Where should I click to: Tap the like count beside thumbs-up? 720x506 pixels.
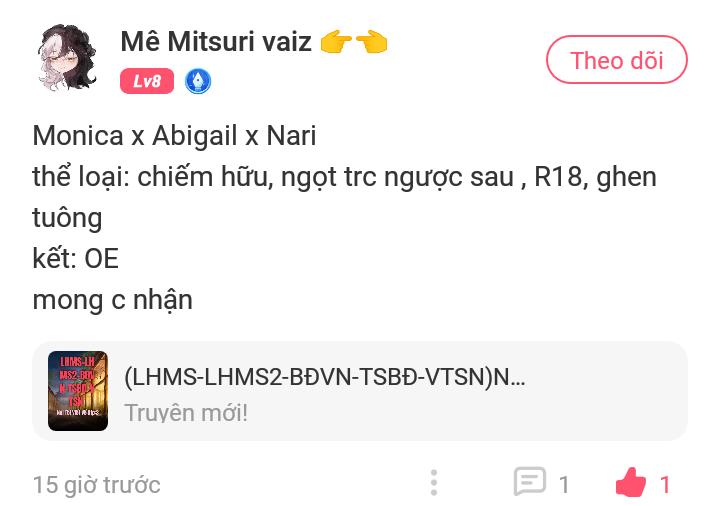point(665,484)
